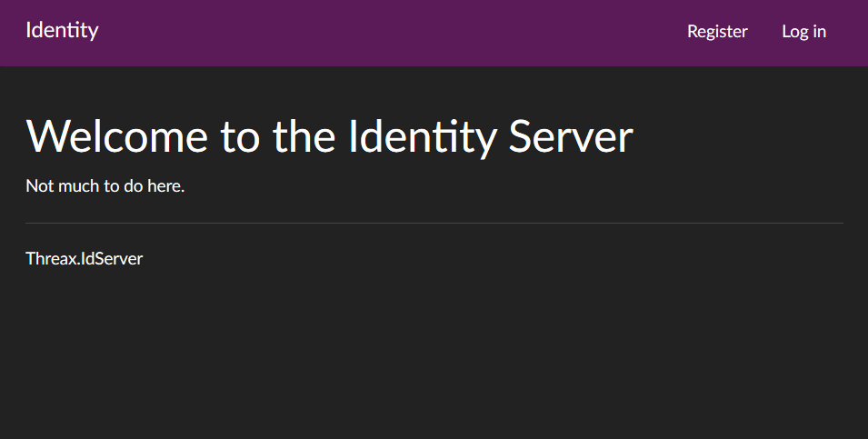Click the word "Not" in the subtitle
The image size is (868, 439).
coord(39,186)
